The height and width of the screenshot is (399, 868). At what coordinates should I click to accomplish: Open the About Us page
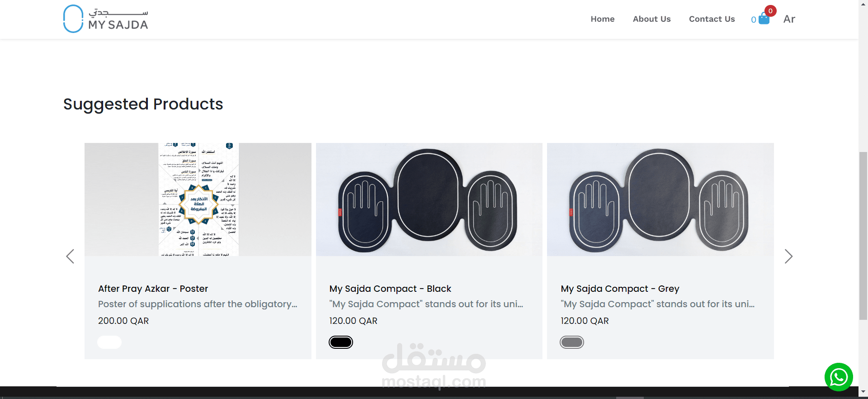click(x=651, y=19)
